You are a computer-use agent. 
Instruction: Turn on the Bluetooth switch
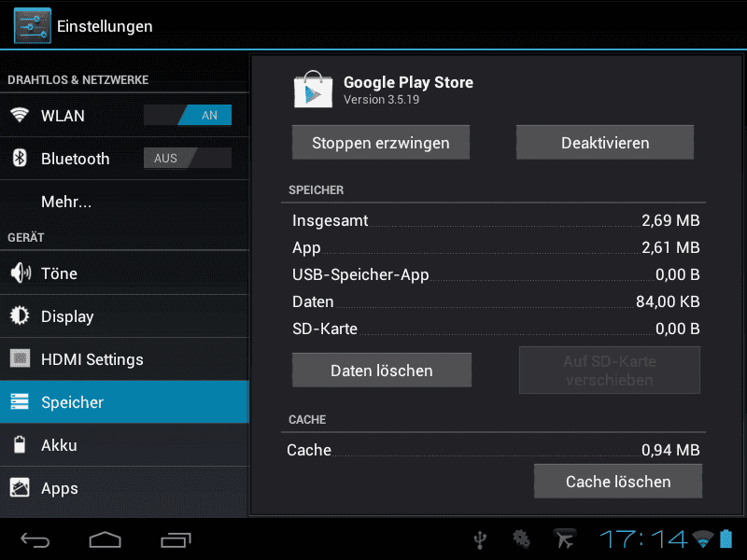(x=188, y=158)
